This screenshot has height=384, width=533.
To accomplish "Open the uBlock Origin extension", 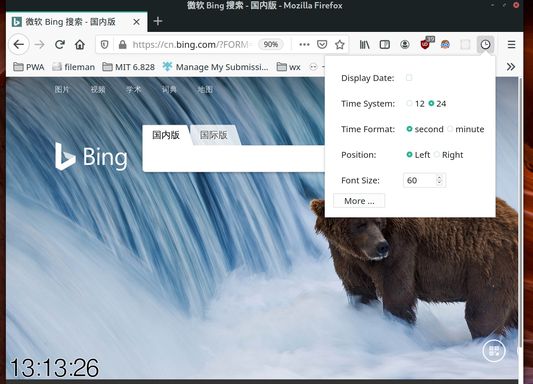I will click(426, 44).
